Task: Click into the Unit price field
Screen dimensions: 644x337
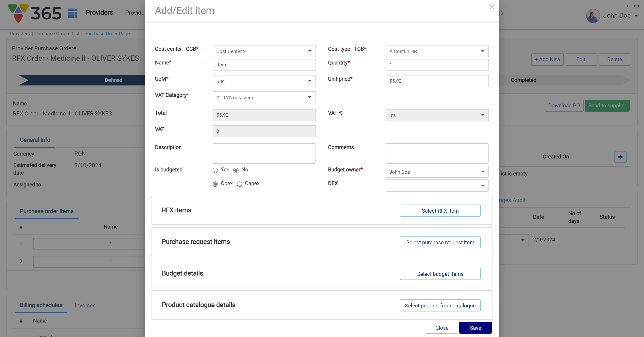Action: tap(437, 81)
